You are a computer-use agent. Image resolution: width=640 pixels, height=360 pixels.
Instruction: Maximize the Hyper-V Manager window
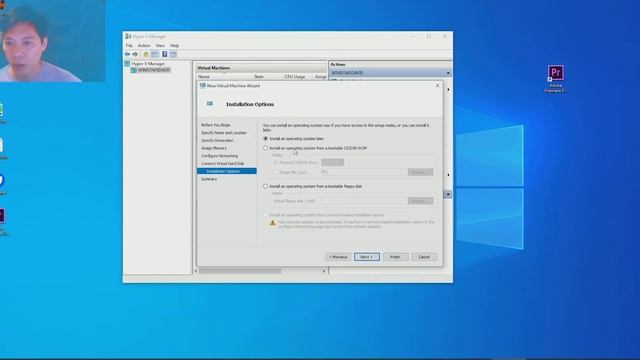coord(429,36)
